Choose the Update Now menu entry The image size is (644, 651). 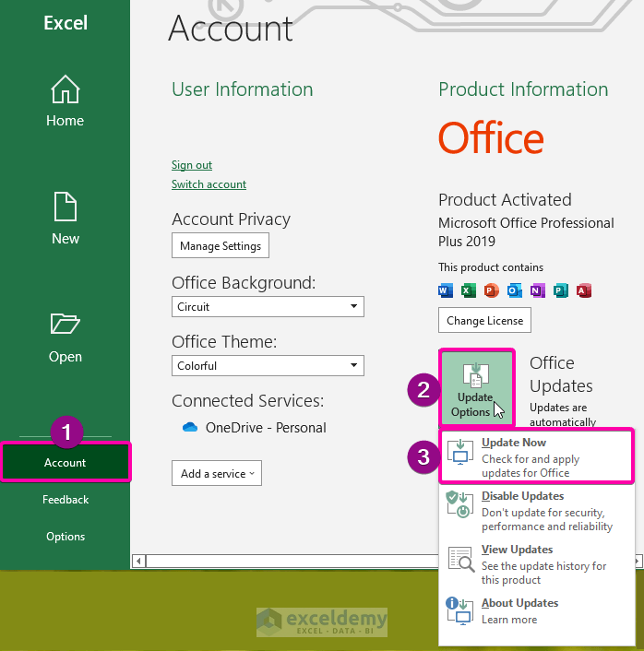click(536, 457)
